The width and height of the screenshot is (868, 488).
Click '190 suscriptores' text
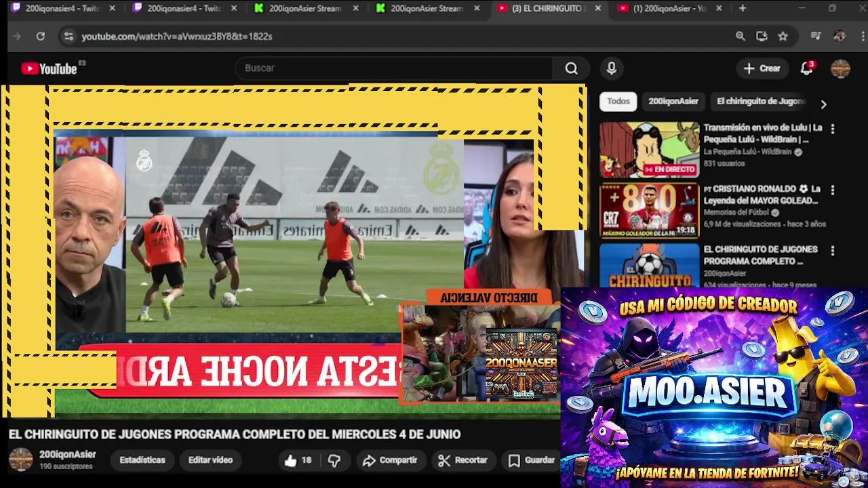point(66,466)
